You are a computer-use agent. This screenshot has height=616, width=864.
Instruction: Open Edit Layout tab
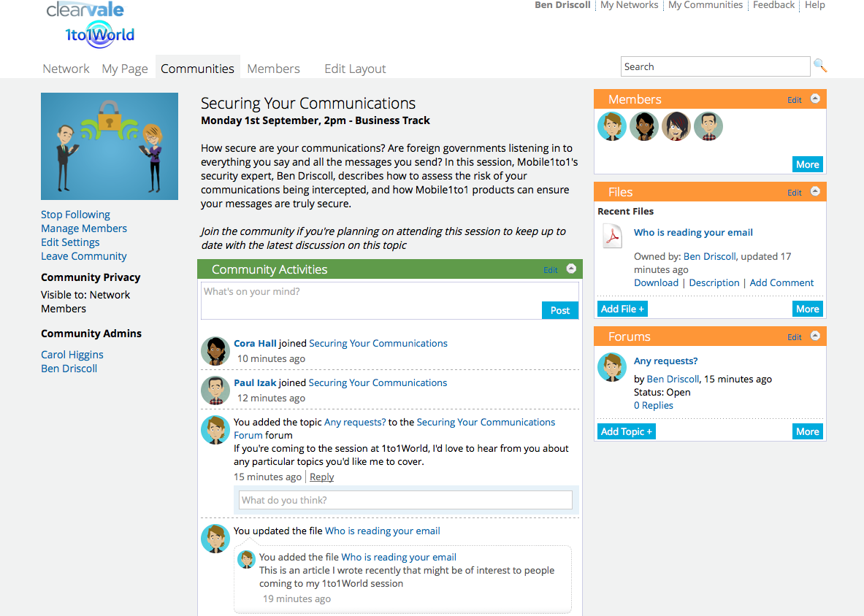[x=355, y=69]
